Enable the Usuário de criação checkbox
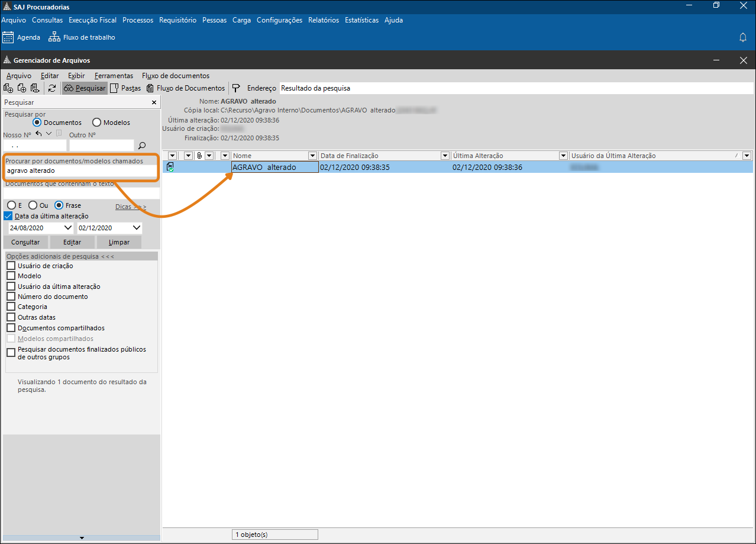 pos(11,266)
